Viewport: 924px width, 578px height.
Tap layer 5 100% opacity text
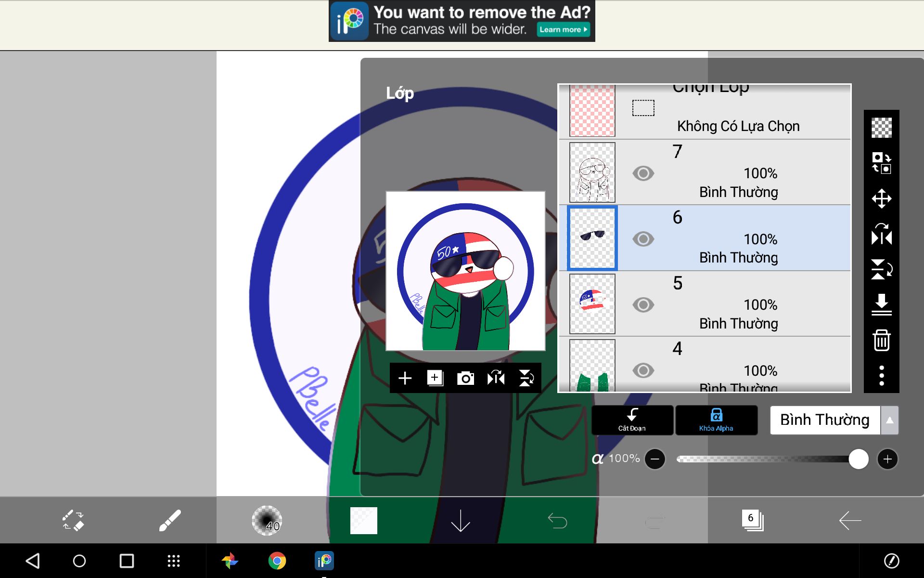coord(760,305)
